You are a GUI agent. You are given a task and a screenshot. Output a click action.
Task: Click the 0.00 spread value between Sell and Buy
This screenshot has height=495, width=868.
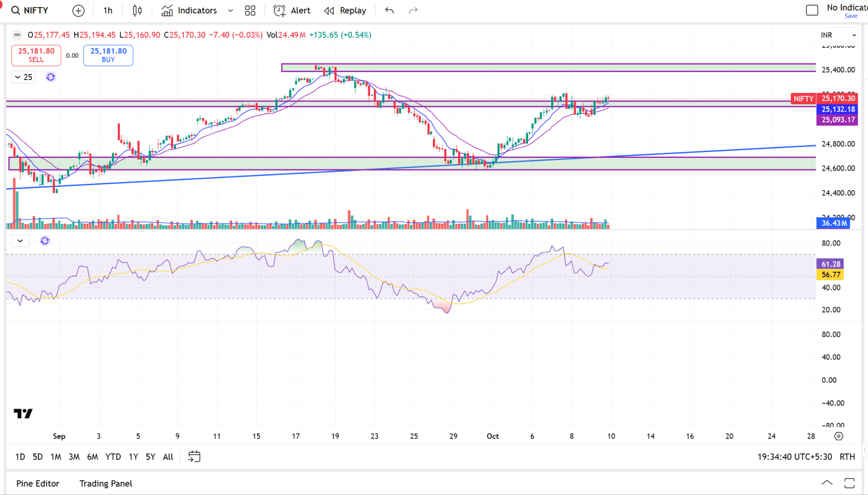coord(72,56)
